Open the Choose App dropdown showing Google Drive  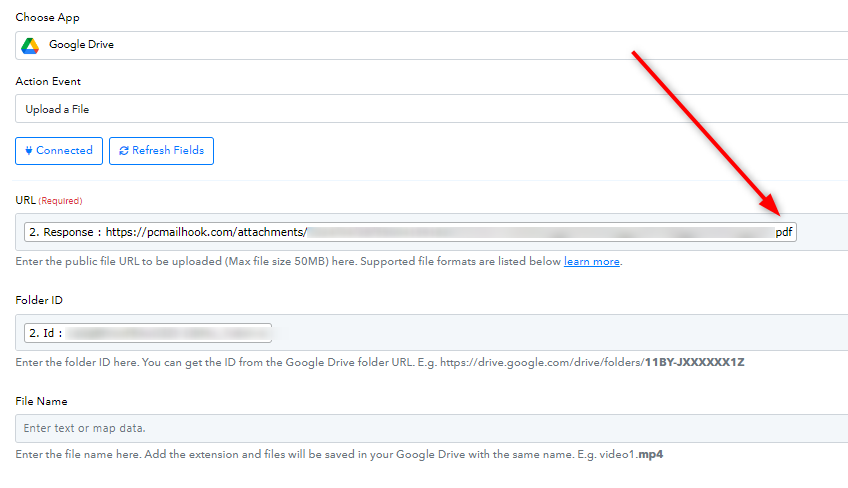coord(432,45)
